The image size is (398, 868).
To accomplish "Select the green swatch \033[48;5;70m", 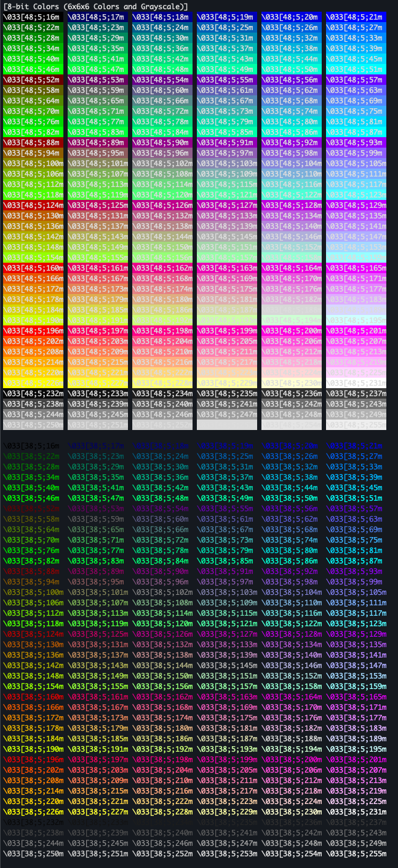I will tap(33, 111).
